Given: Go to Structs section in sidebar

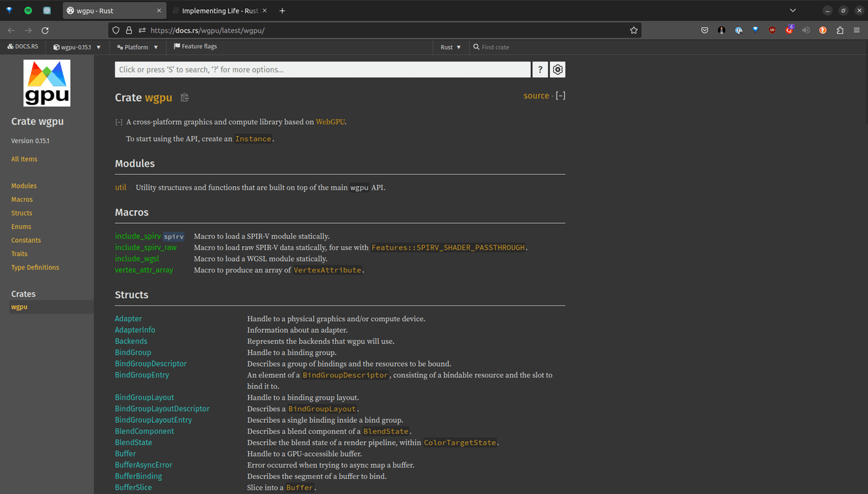Looking at the screenshot, I should pyautogui.click(x=22, y=213).
